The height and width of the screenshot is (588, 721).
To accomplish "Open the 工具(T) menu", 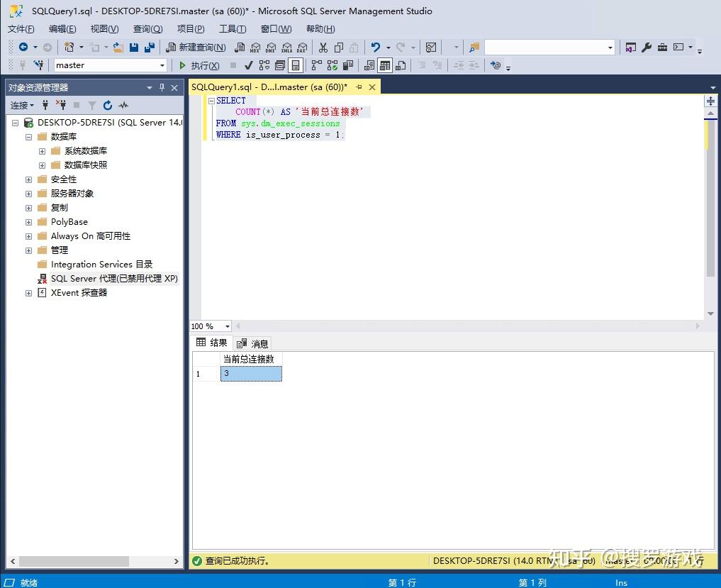I will coord(233,29).
